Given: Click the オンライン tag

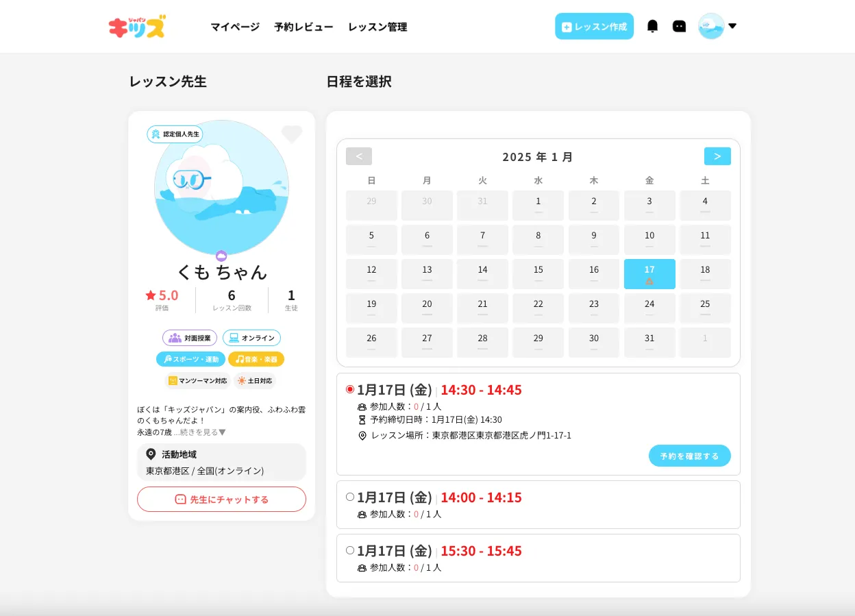Looking at the screenshot, I should tap(251, 338).
